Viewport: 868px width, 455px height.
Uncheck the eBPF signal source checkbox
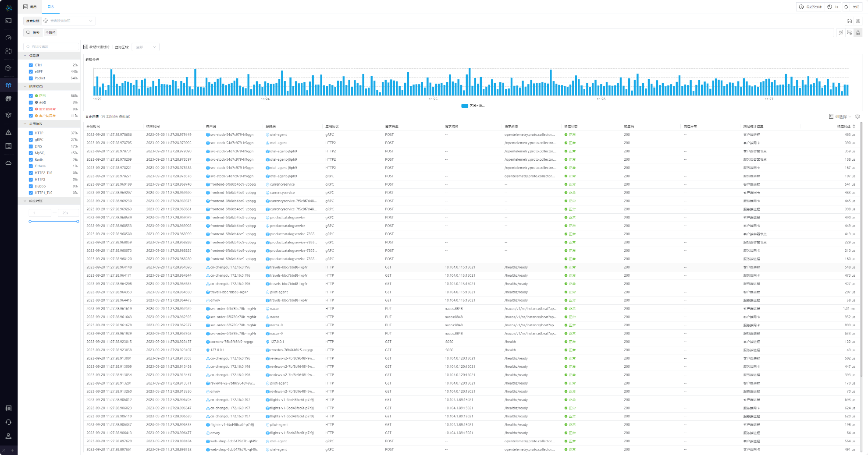(31, 72)
